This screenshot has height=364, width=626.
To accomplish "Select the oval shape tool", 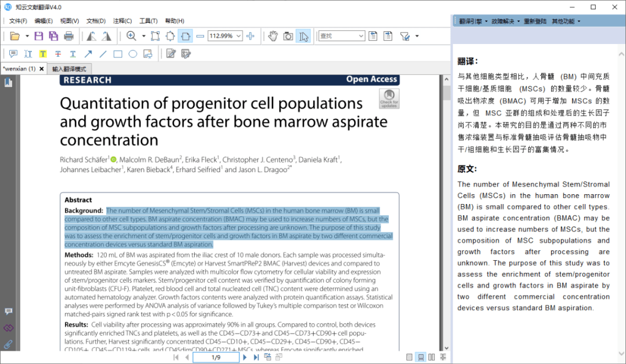I will pyautogui.click(x=133, y=54).
